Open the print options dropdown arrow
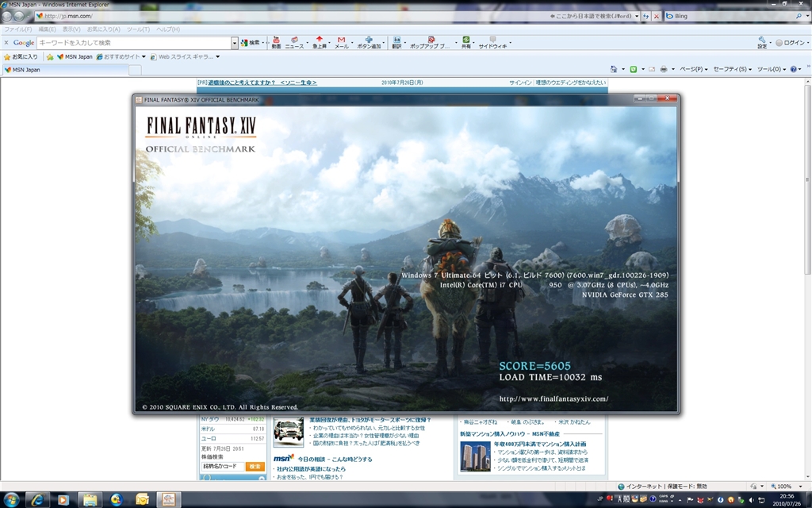This screenshot has width=812, height=508. pos(672,69)
